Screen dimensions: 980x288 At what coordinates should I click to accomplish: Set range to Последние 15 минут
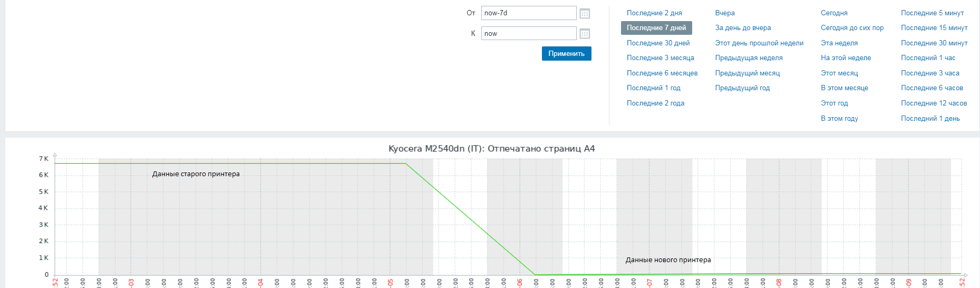coord(934,28)
